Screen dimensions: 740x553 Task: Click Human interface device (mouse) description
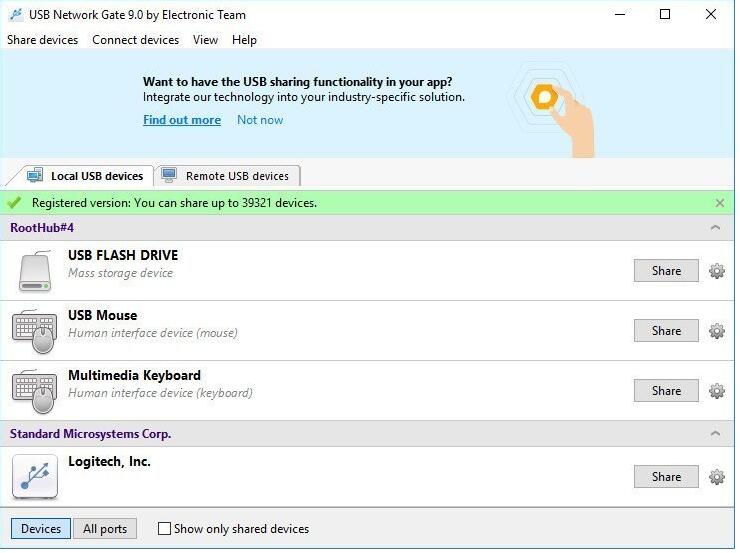coord(153,335)
